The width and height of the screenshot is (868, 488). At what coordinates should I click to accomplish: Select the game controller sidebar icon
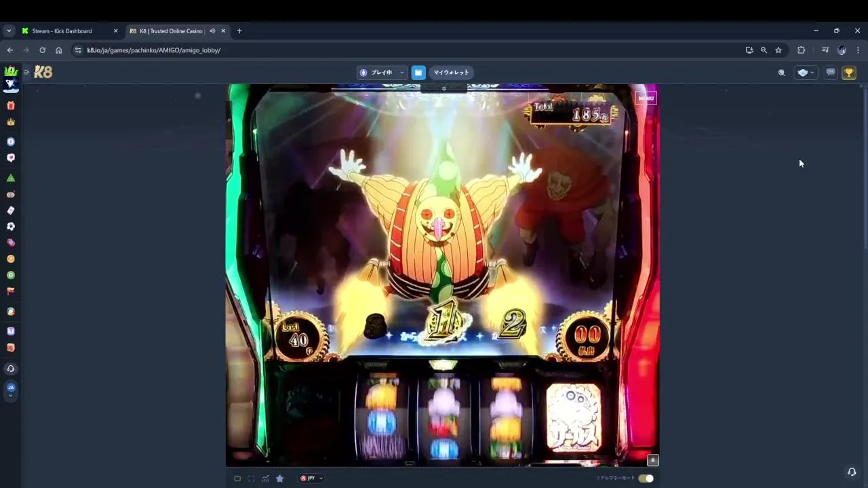point(10,195)
